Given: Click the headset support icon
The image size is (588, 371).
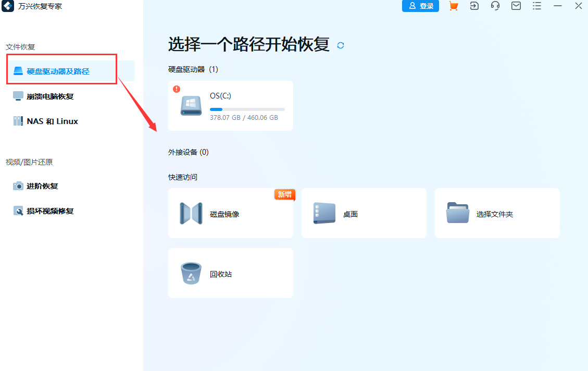Looking at the screenshot, I should coord(495,6).
